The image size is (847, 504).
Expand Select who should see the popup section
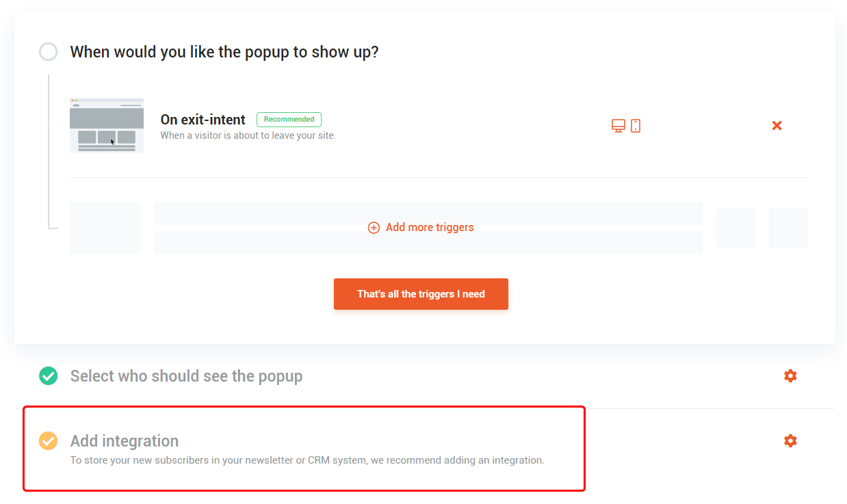coord(186,376)
